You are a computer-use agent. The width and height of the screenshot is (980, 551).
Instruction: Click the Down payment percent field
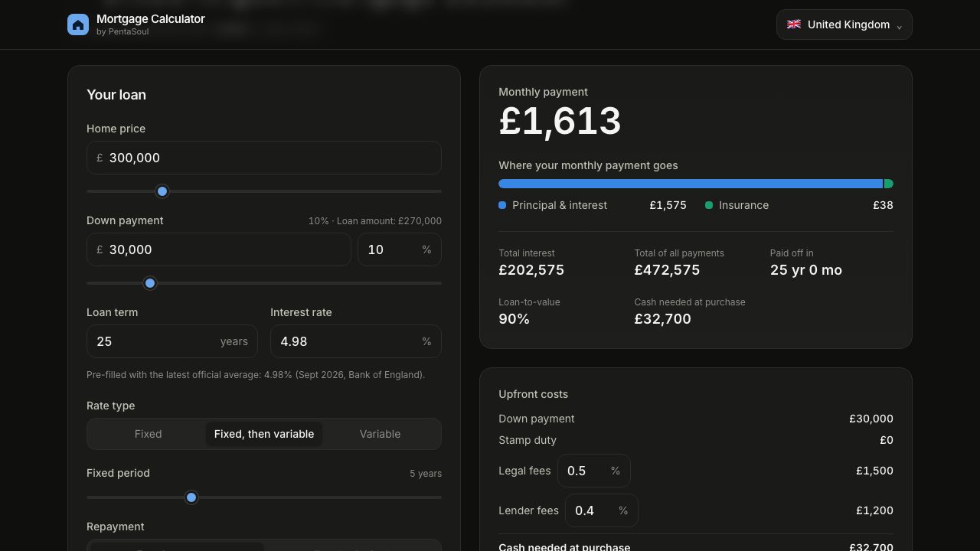(400, 249)
